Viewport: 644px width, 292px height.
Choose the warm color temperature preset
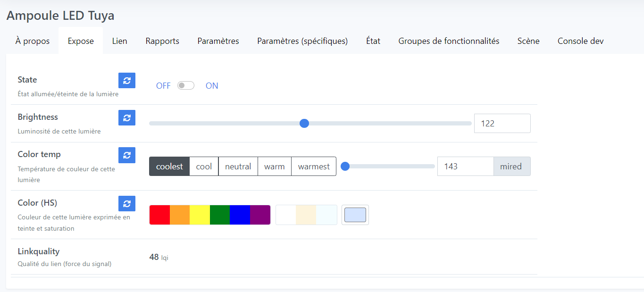[275, 167]
